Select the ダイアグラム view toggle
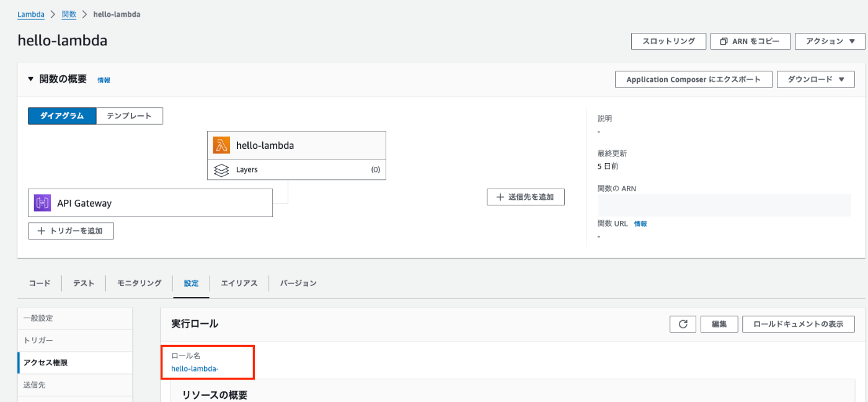Screen dimensions: 868x402 tap(62, 116)
